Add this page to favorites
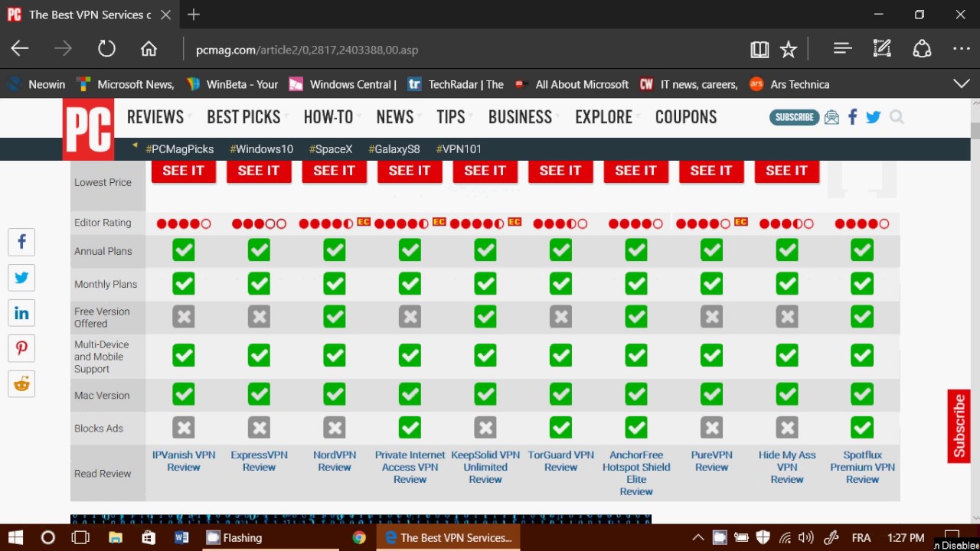980x551 pixels. pos(789,50)
